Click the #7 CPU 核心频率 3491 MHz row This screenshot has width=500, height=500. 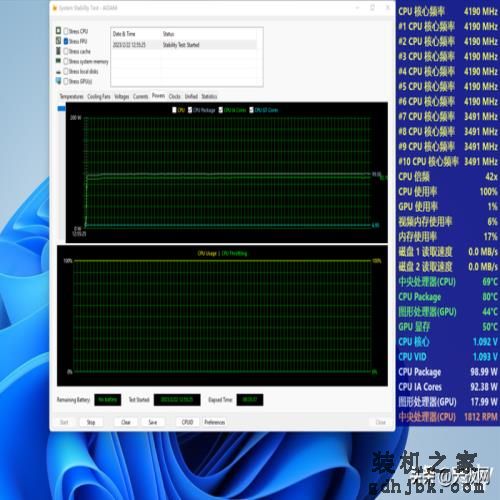(x=448, y=116)
